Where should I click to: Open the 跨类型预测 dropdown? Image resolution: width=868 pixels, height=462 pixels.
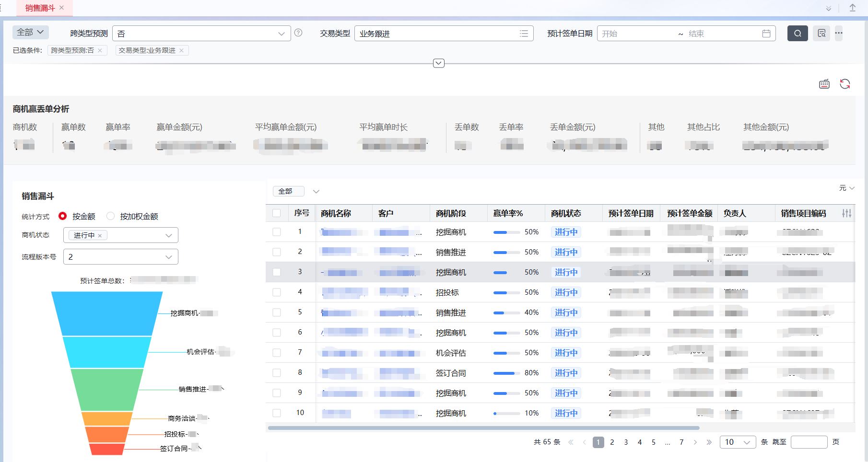[x=201, y=34]
